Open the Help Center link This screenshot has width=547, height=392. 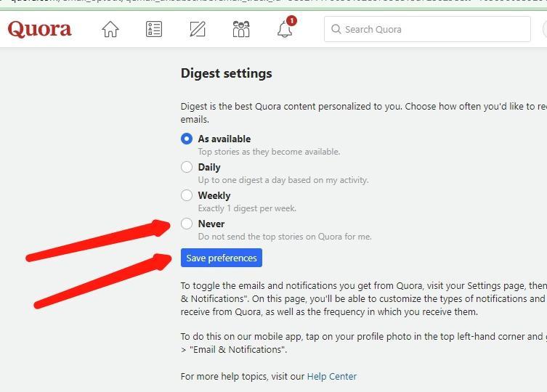click(x=332, y=377)
